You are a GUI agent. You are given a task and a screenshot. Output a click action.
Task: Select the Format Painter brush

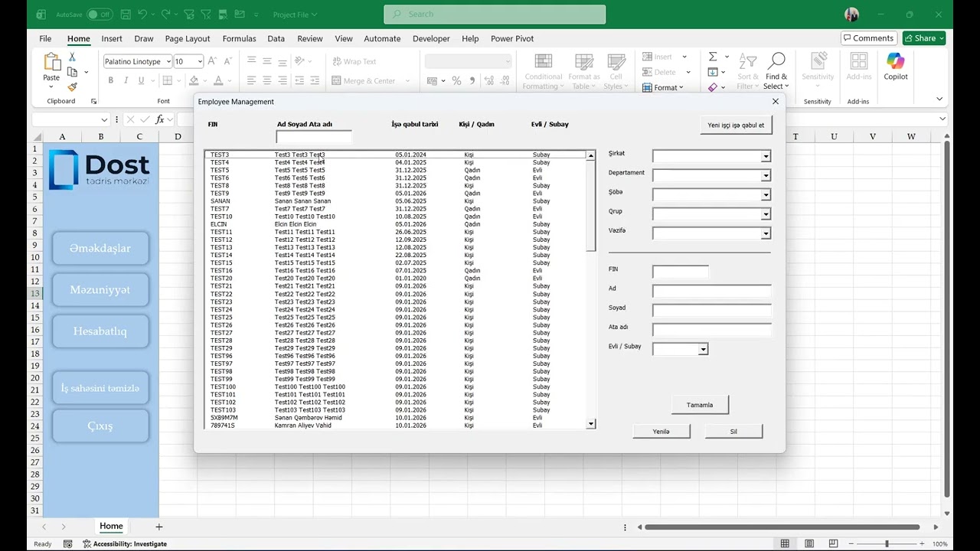[72, 87]
